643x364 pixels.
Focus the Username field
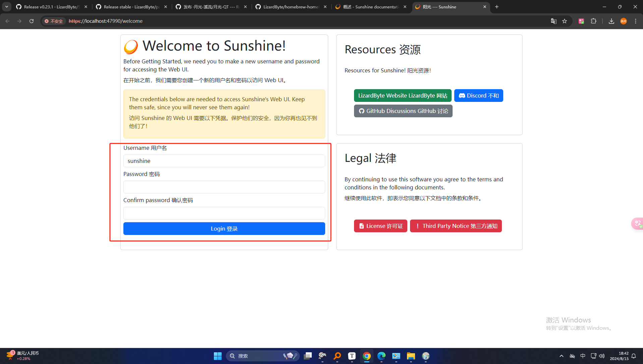point(224,161)
